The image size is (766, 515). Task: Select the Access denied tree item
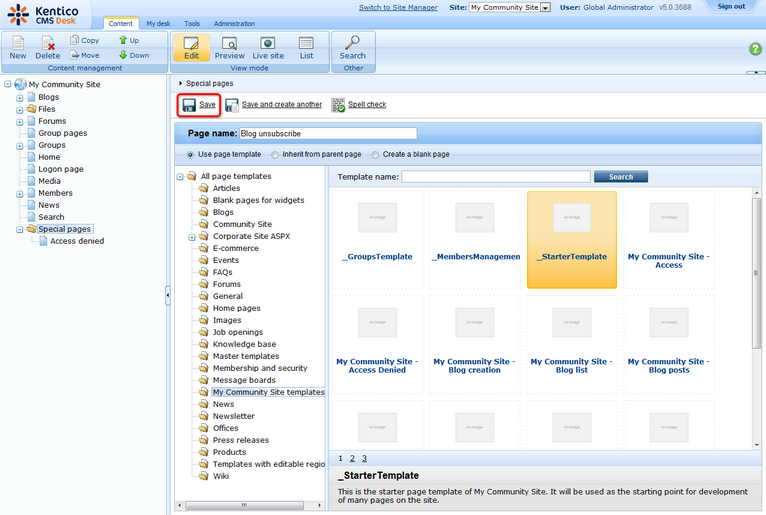tap(77, 241)
